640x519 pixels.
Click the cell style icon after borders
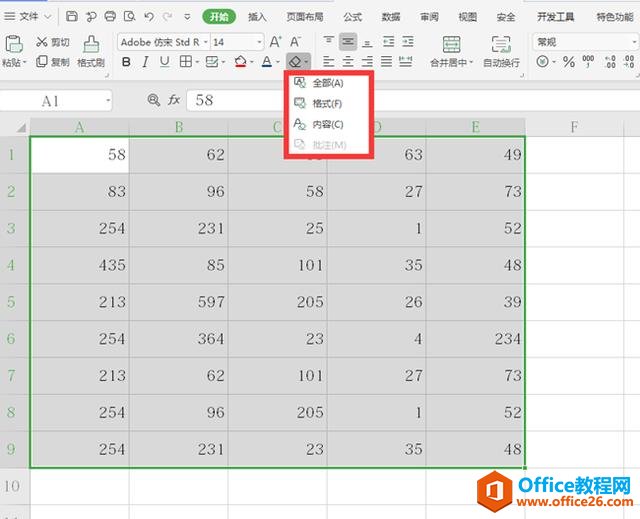point(212,62)
